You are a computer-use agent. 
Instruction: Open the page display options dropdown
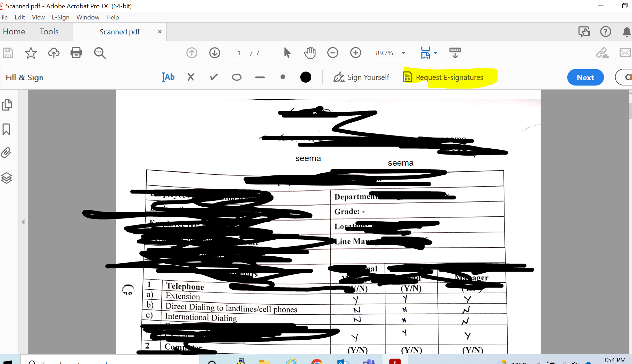coord(435,53)
